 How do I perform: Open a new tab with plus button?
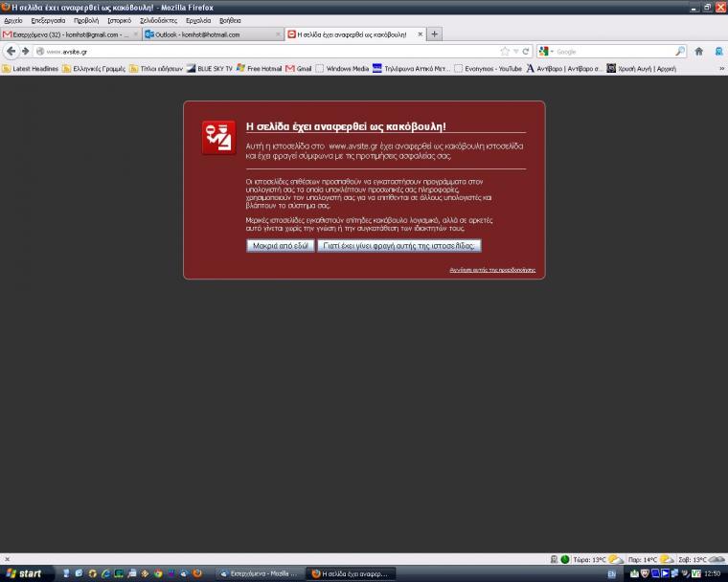click(x=435, y=34)
